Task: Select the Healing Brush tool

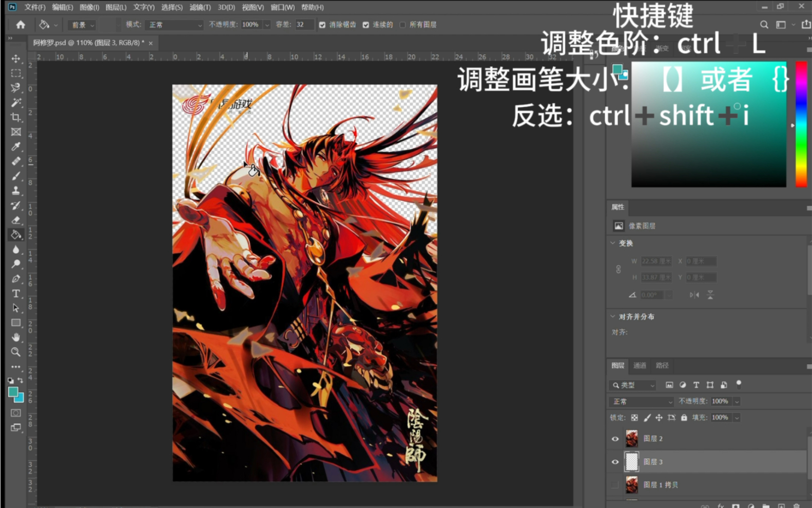Action: pos(16,161)
